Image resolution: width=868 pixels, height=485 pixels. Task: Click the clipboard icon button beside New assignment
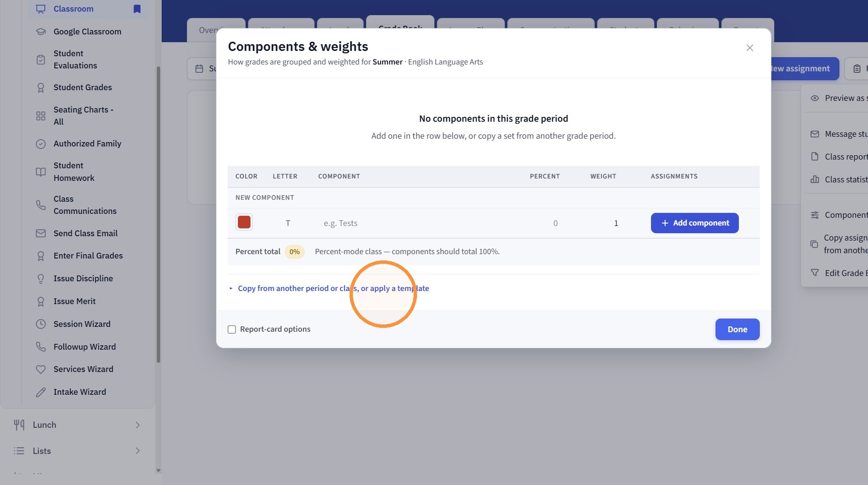[x=856, y=69]
